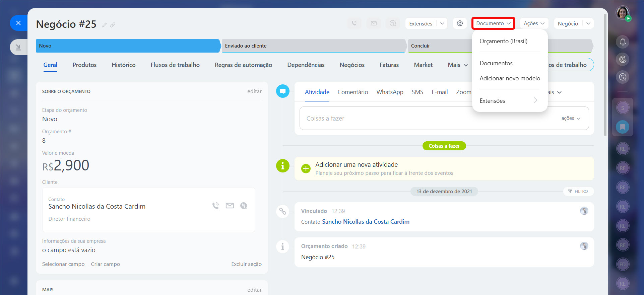Expand the Extensões dropdown arrow in header
The image size is (644, 295).
point(442,23)
